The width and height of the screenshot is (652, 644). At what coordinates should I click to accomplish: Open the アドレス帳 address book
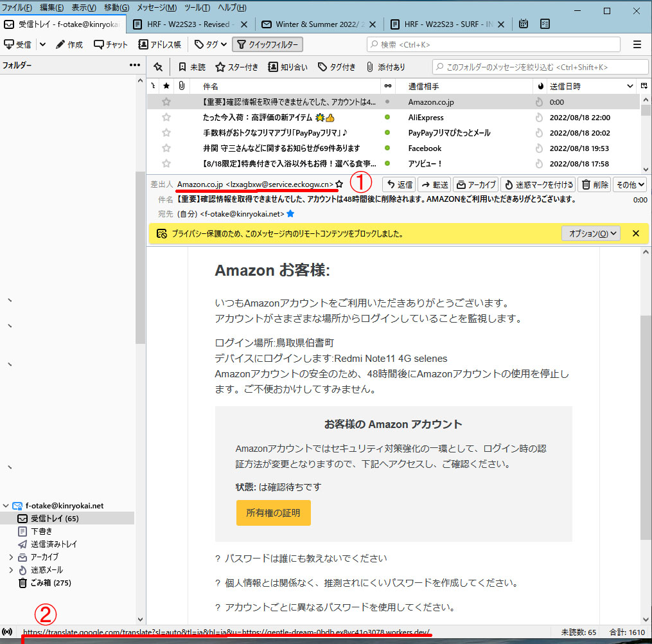(x=160, y=44)
